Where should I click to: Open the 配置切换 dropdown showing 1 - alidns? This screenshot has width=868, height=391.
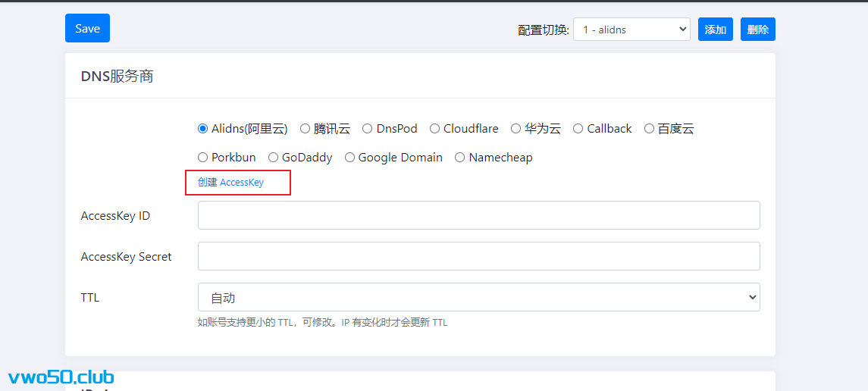click(631, 30)
